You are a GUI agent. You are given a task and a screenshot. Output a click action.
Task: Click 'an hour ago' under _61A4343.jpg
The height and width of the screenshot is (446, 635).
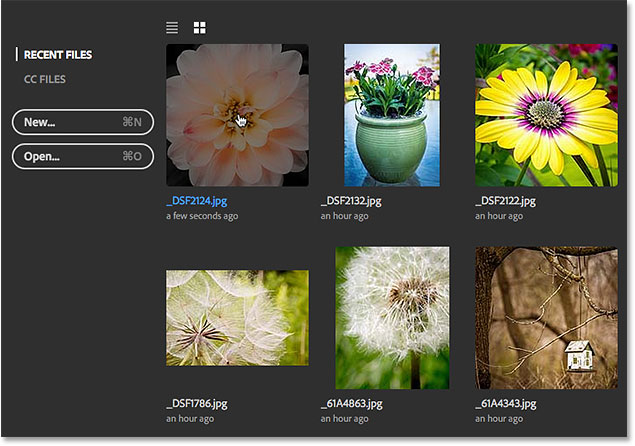[x=499, y=418]
